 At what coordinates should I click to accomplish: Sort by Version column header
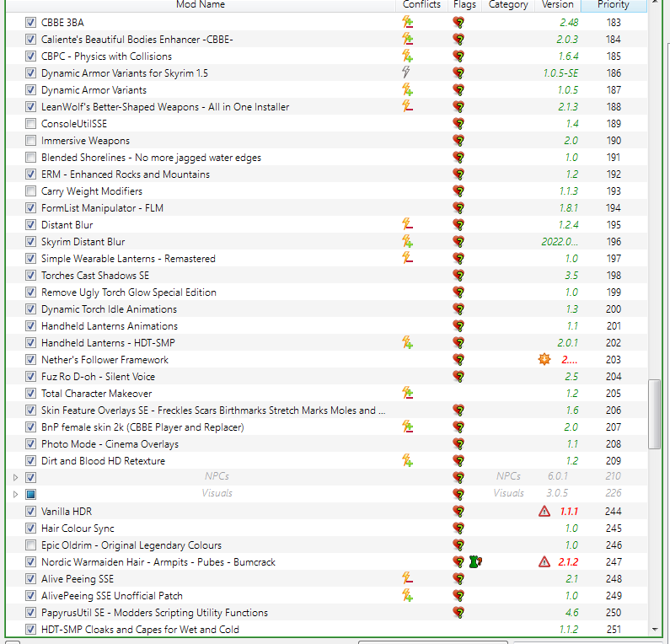(x=558, y=5)
